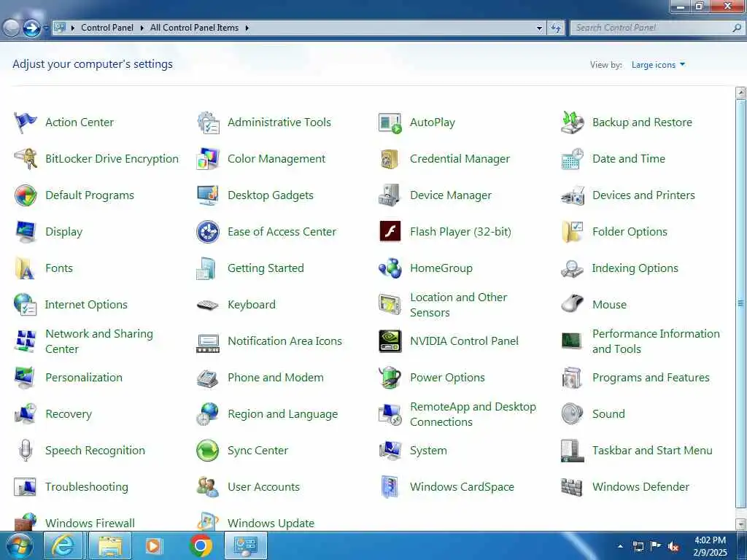Open the Windows Update link
The image size is (747, 560).
tap(271, 523)
